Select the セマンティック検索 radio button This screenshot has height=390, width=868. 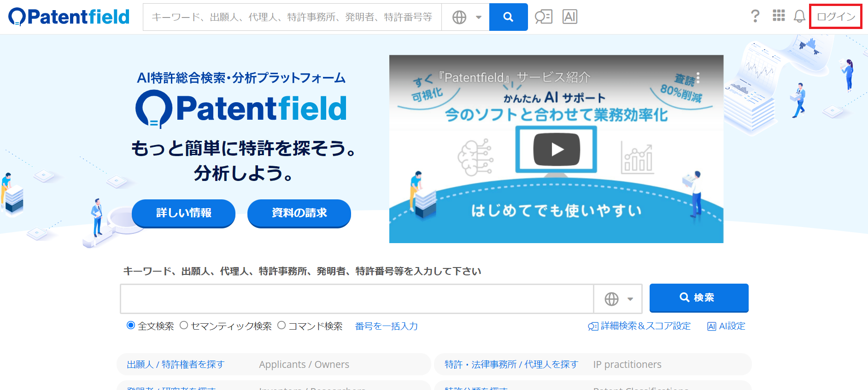click(x=184, y=326)
